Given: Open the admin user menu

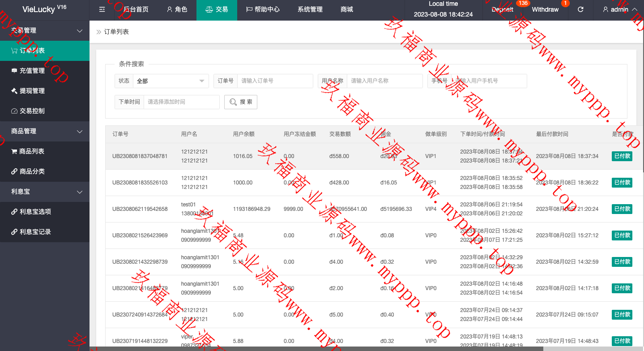Looking at the screenshot, I should tap(618, 9).
